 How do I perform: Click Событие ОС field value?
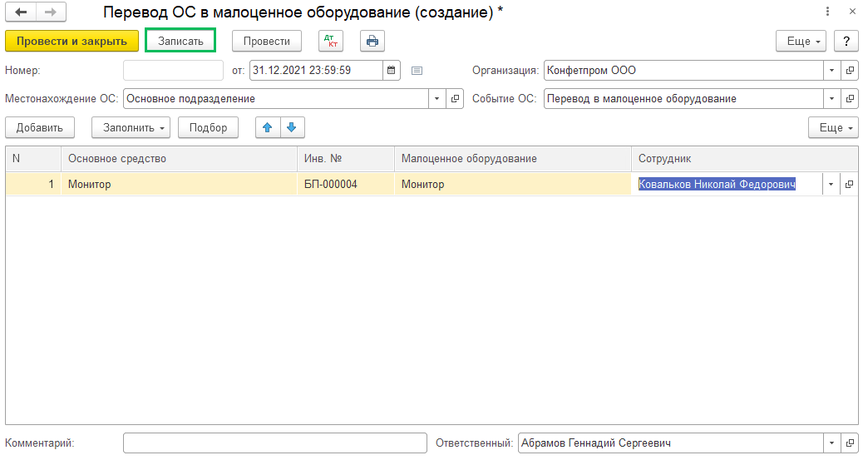(683, 98)
